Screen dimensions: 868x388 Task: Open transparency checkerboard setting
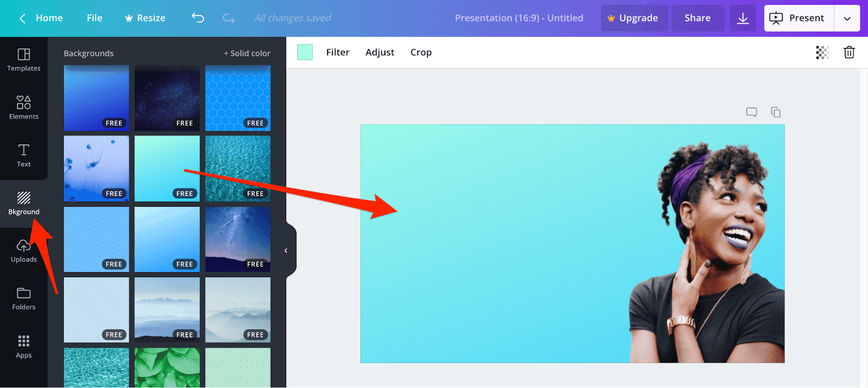point(822,52)
